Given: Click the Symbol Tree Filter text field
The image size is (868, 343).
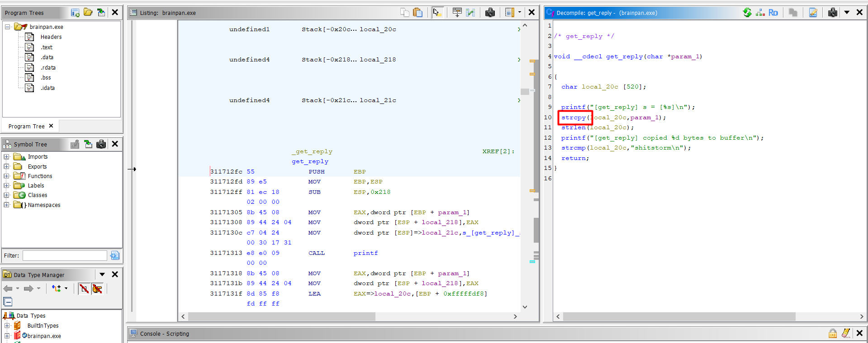Looking at the screenshot, I should (65, 256).
